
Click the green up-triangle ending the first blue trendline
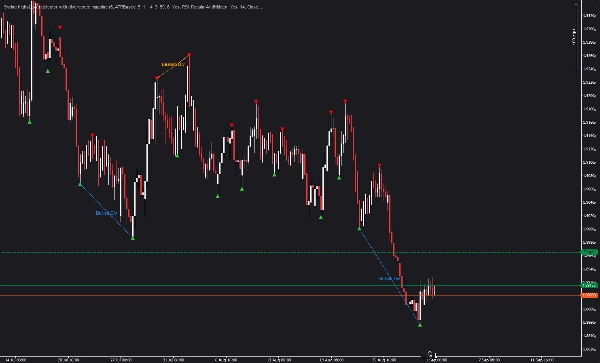pyautogui.click(x=133, y=238)
